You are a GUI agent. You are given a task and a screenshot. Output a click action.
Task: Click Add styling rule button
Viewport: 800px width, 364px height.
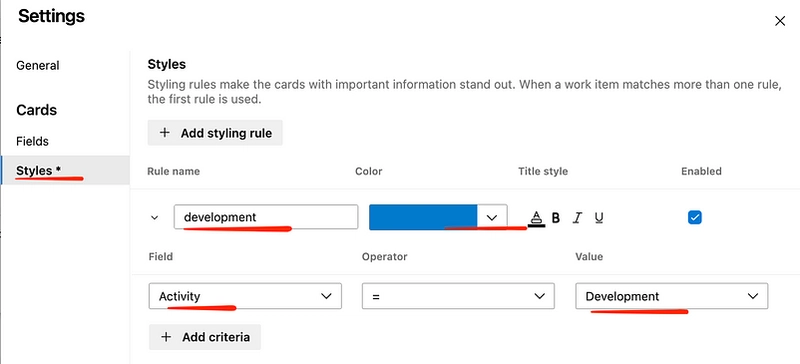click(x=215, y=133)
